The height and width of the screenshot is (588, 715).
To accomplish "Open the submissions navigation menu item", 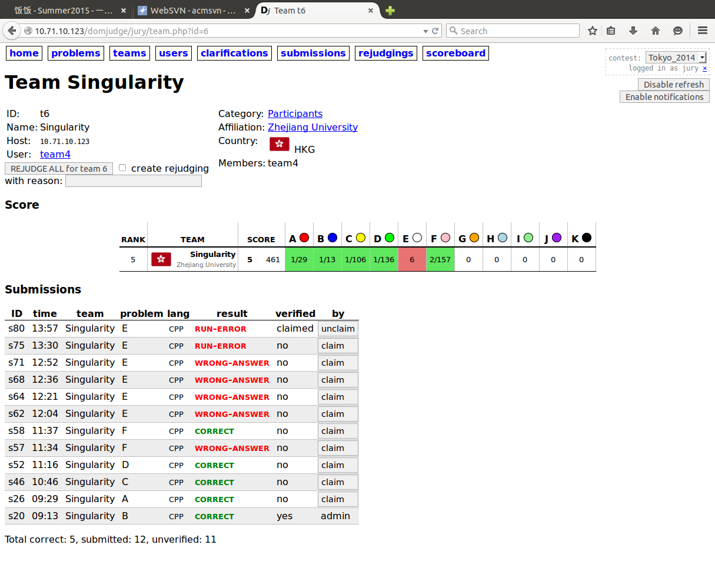I will 313,53.
